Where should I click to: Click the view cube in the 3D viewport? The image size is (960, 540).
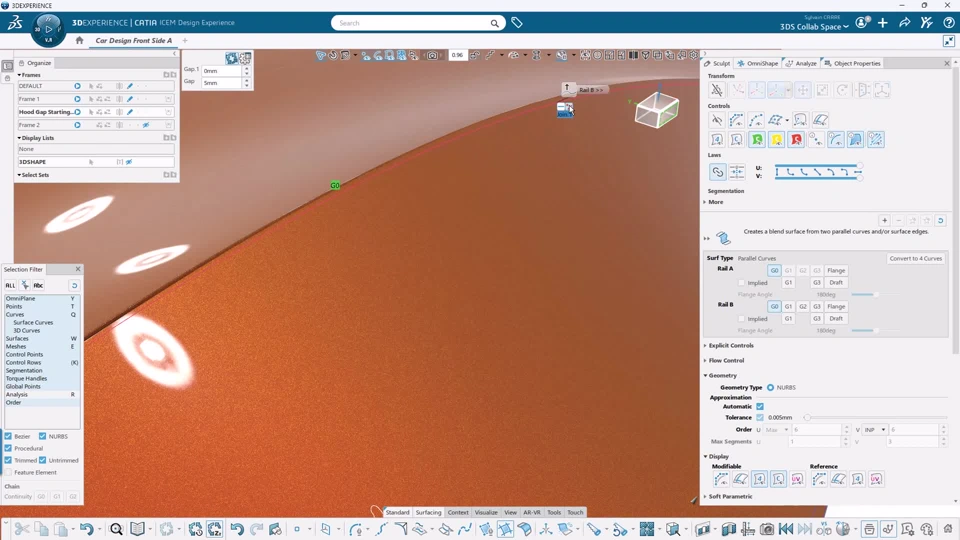click(x=656, y=110)
